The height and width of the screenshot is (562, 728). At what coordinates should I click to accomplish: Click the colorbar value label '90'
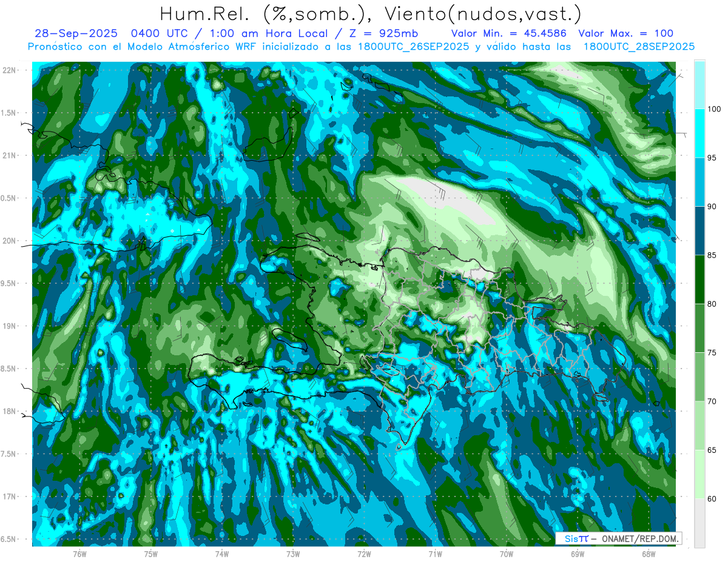pyautogui.click(x=712, y=206)
